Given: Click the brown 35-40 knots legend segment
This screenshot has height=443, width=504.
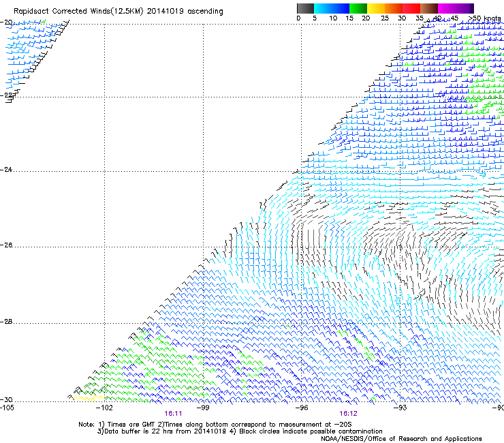Looking at the screenshot, I should click(429, 8).
